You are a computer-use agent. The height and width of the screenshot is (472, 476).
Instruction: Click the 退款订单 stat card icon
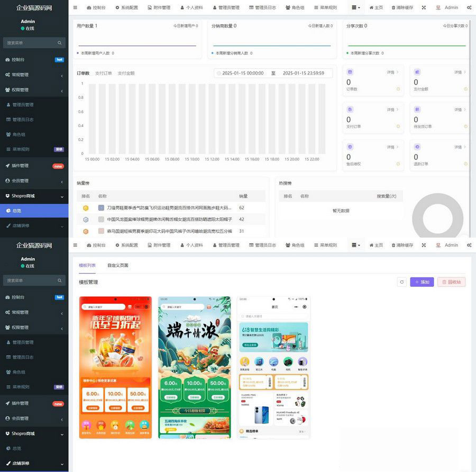pyautogui.click(x=417, y=147)
